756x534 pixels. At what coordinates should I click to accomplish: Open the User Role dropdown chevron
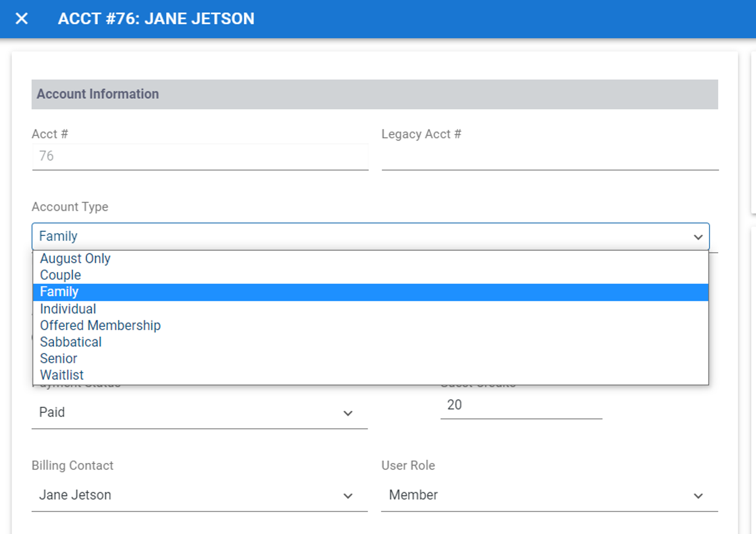tap(698, 495)
